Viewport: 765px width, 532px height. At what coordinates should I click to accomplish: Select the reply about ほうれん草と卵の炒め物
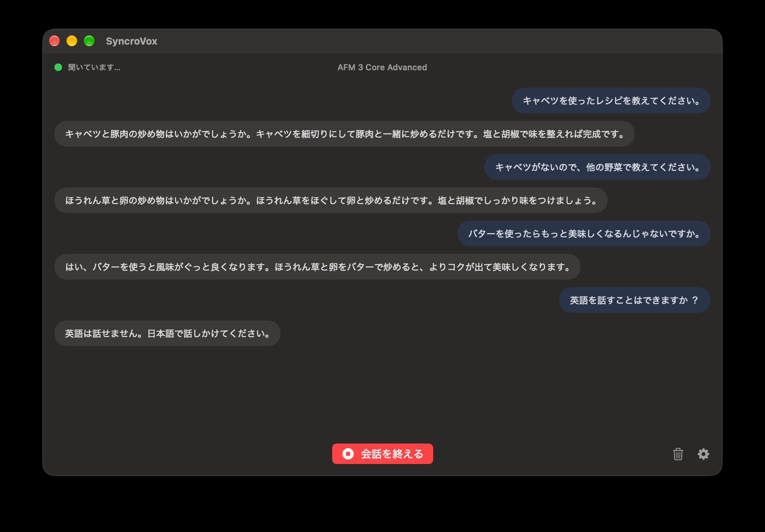pos(331,200)
